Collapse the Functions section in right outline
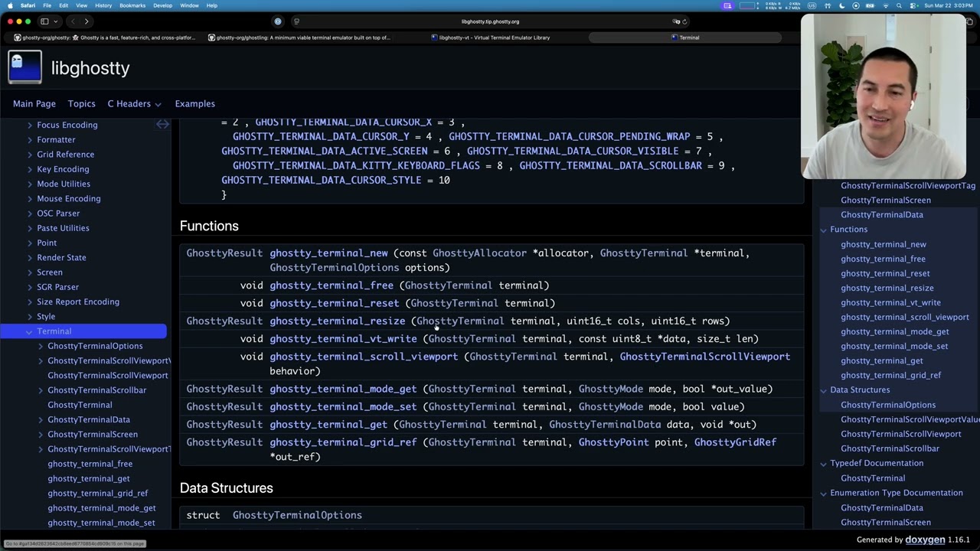 [824, 230]
